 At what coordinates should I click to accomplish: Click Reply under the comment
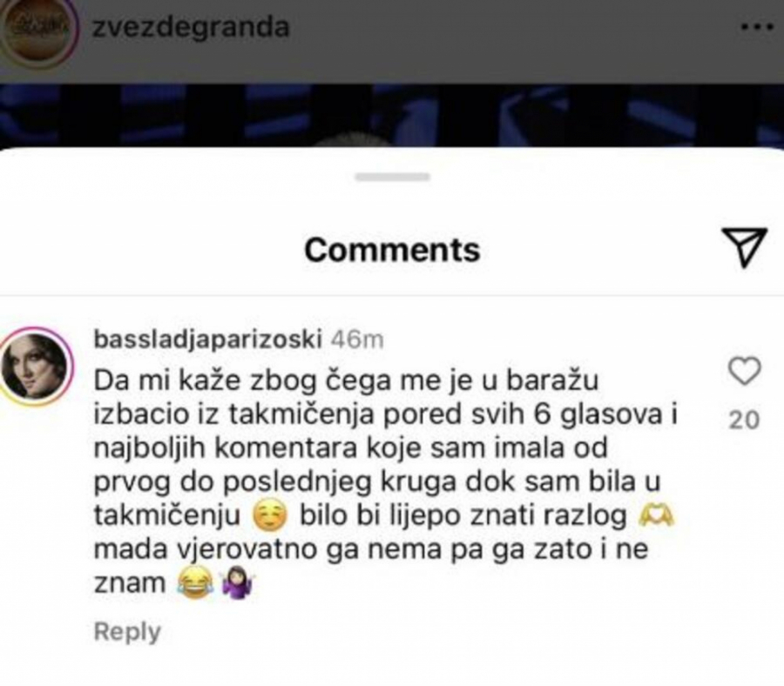click(127, 631)
